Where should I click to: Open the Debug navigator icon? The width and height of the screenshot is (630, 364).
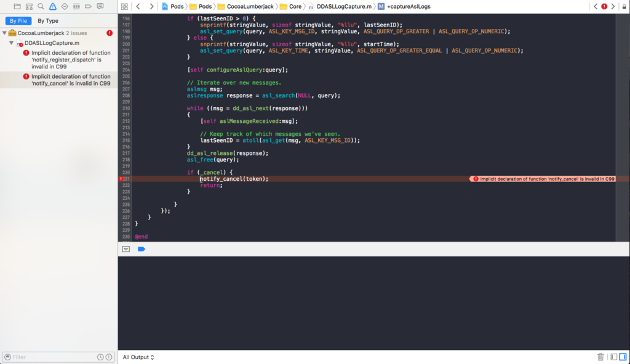point(76,6)
